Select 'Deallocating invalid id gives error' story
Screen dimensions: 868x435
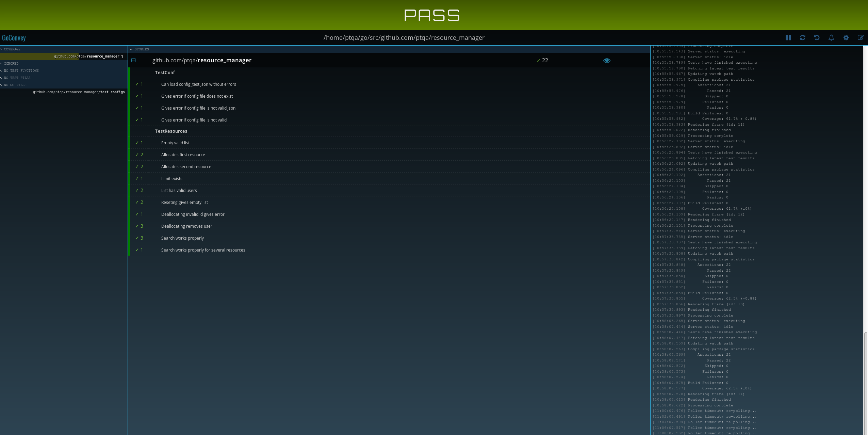(193, 214)
